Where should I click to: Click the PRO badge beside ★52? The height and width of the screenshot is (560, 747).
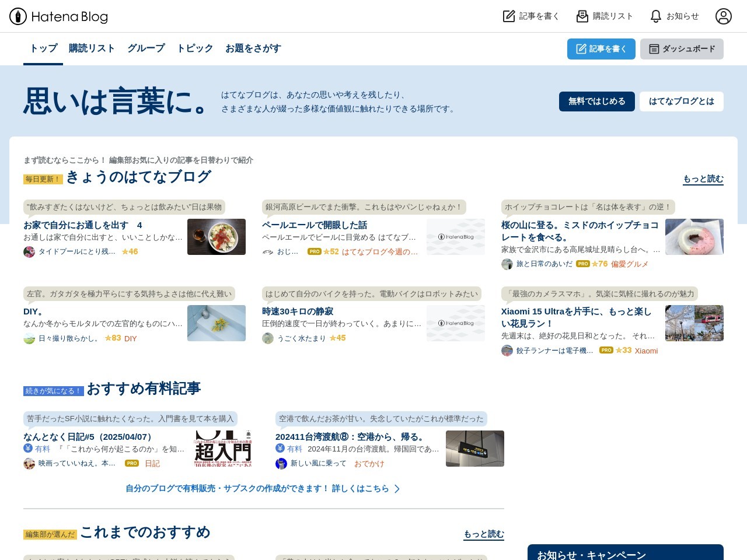(315, 252)
